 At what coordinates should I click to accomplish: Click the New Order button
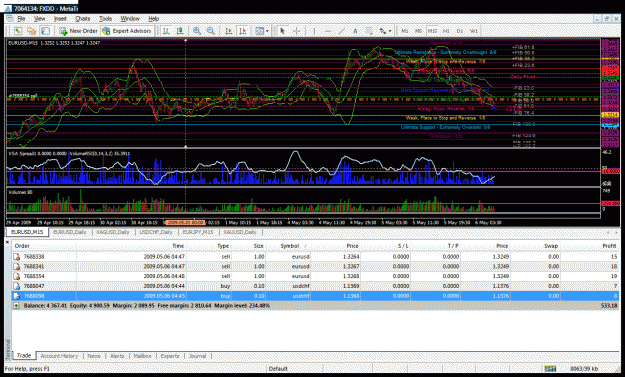click(78, 31)
